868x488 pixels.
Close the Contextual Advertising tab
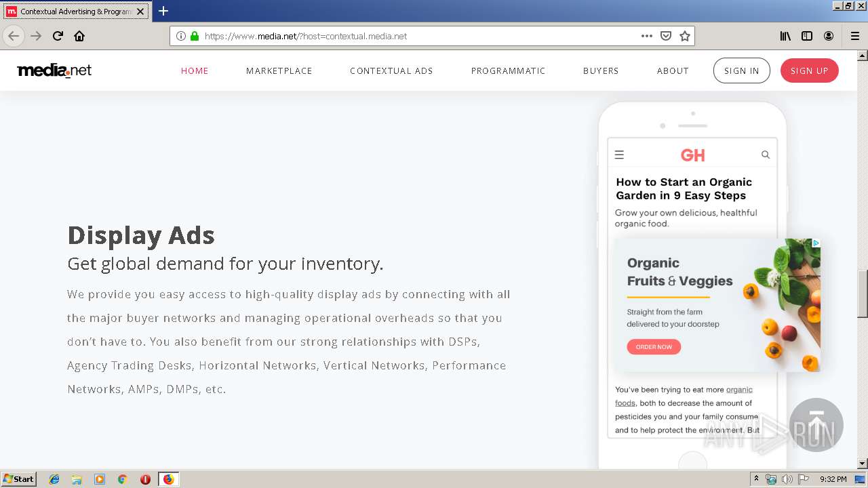click(140, 12)
